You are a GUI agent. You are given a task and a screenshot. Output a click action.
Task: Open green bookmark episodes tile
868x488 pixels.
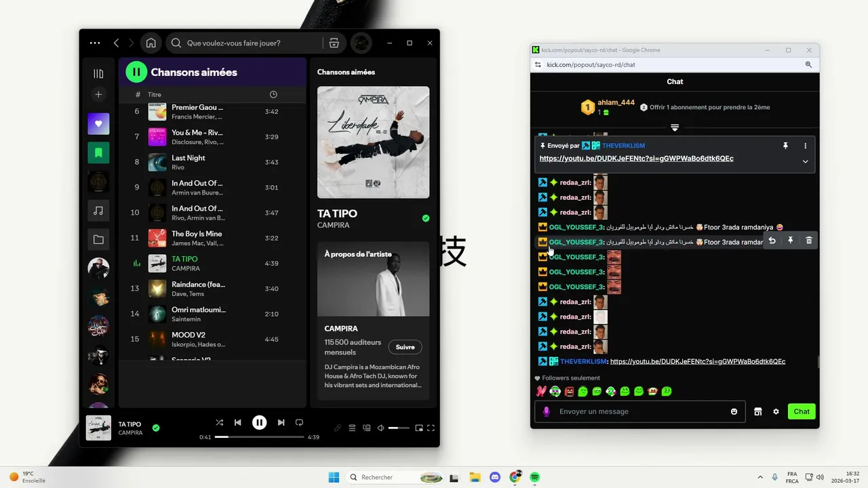point(98,152)
